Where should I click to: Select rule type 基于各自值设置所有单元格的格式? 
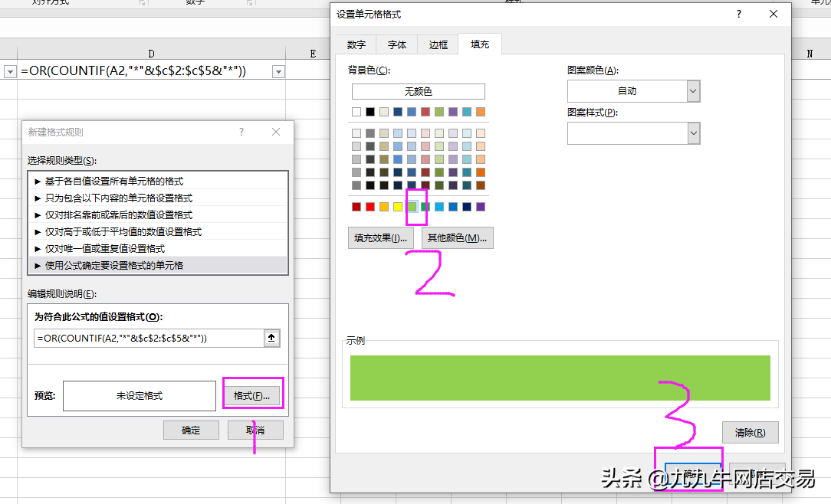coord(158,181)
